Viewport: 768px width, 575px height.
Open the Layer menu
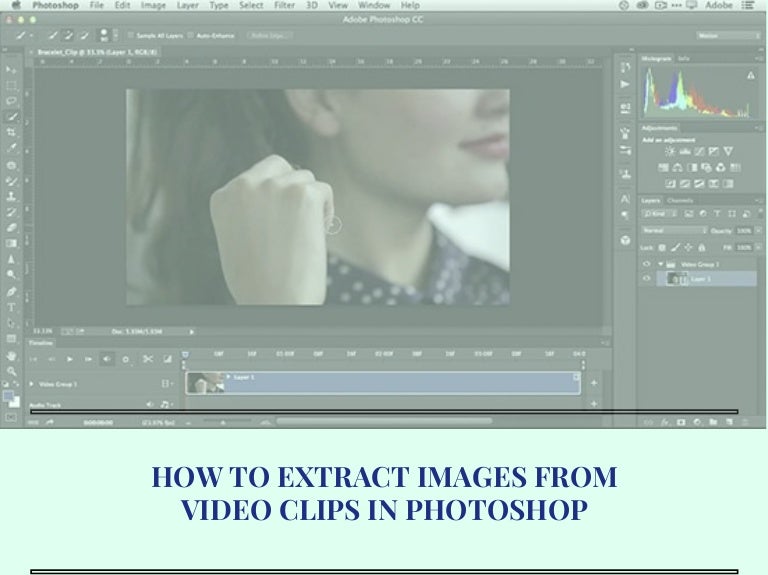tap(188, 5)
